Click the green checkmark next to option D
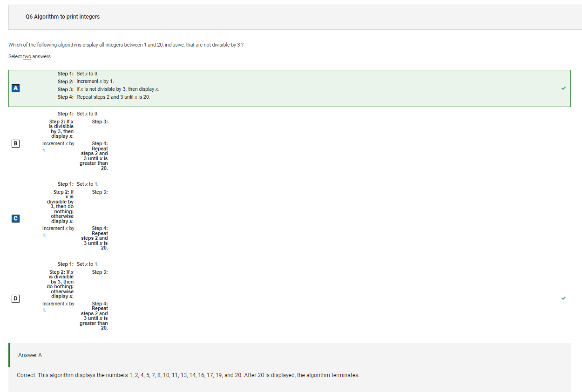The image size is (582, 392). (x=563, y=298)
